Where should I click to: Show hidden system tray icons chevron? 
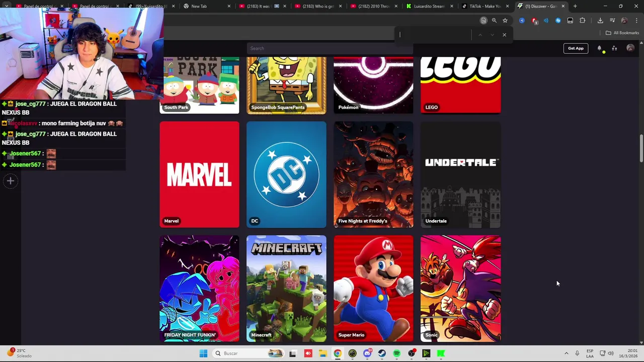pos(566,353)
